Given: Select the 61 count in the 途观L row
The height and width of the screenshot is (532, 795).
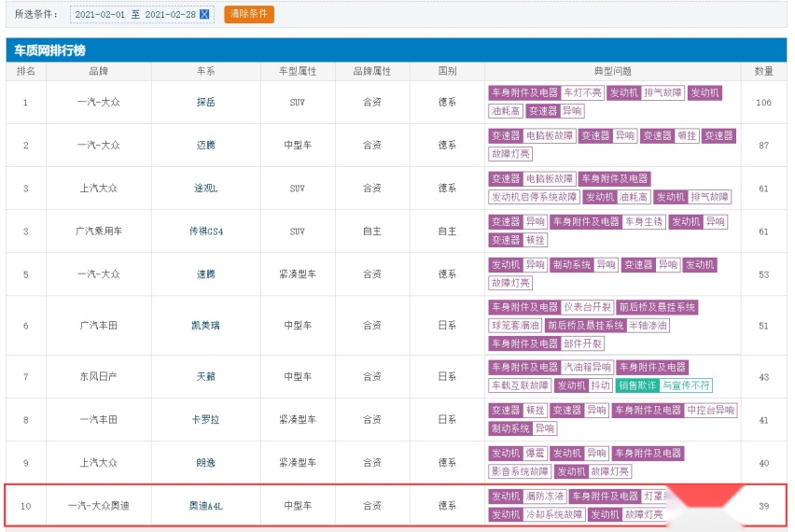Looking at the screenshot, I should (763, 189).
